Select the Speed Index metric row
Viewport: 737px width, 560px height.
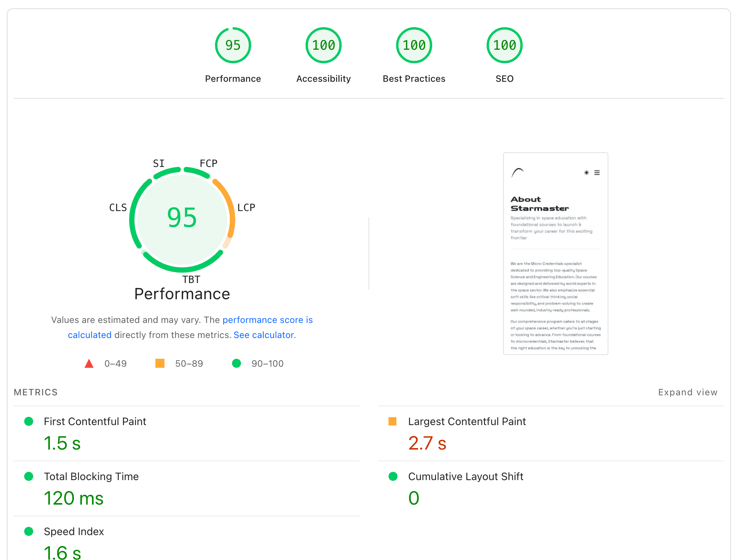[74, 531]
